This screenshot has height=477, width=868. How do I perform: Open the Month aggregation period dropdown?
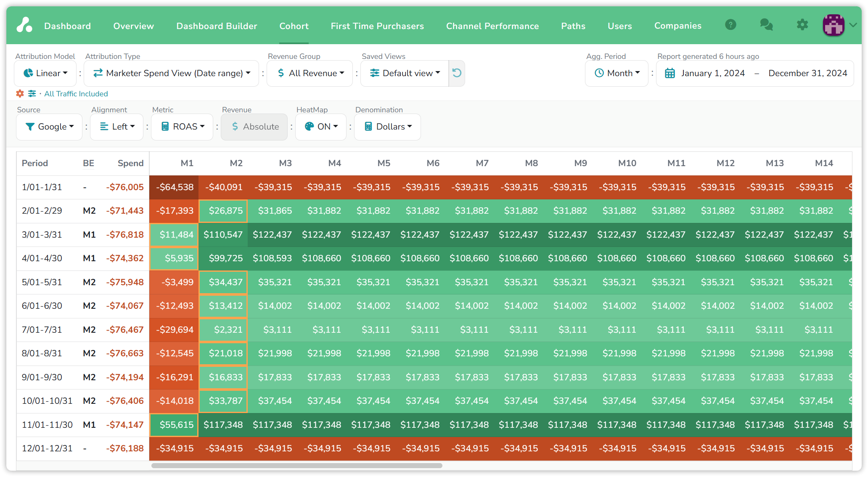(617, 73)
